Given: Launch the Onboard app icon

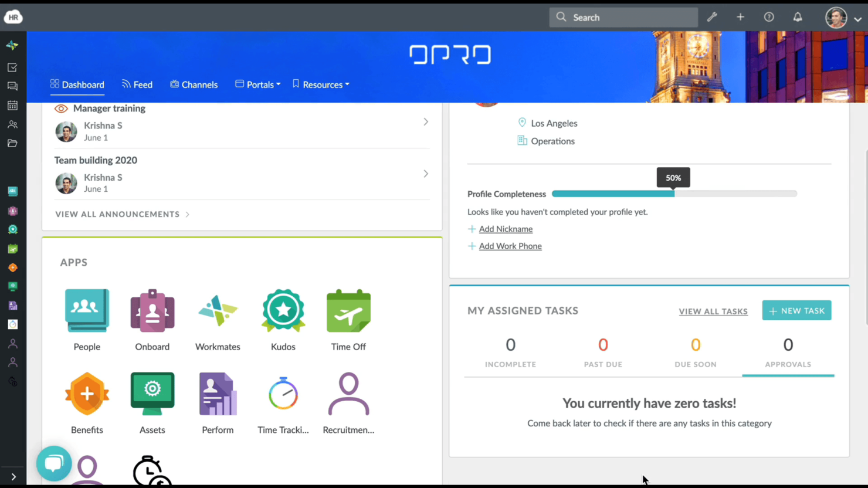Looking at the screenshot, I should click(x=152, y=311).
